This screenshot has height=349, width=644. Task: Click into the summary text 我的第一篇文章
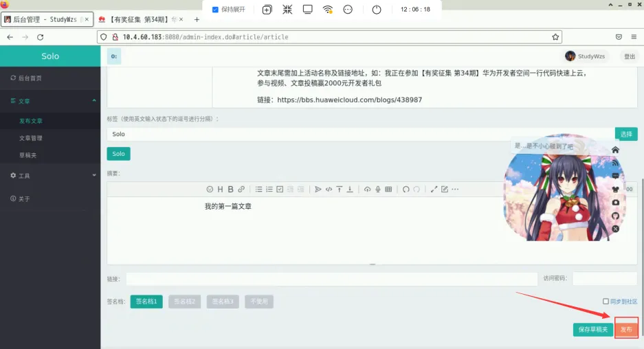tap(228, 206)
